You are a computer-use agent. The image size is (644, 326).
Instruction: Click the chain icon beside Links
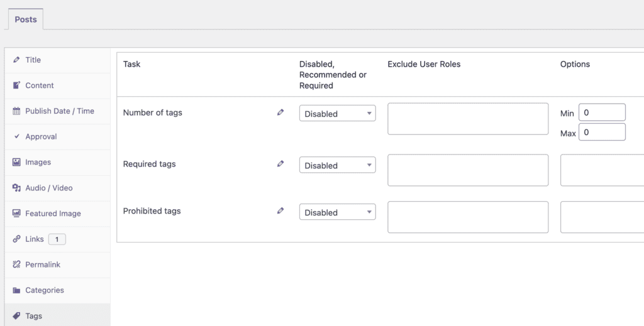16,239
